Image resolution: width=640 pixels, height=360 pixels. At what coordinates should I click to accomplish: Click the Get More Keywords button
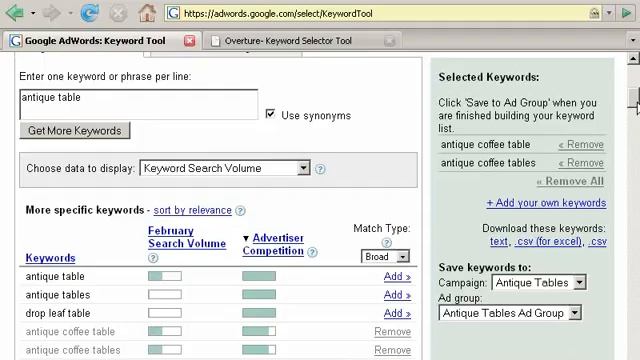[x=75, y=131]
